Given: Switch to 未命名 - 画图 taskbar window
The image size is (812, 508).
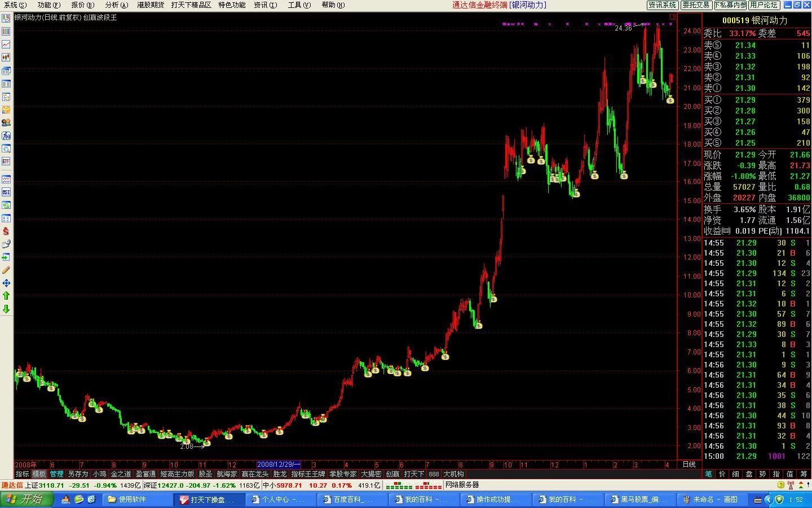Looking at the screenshot, I should coord(712,500).
